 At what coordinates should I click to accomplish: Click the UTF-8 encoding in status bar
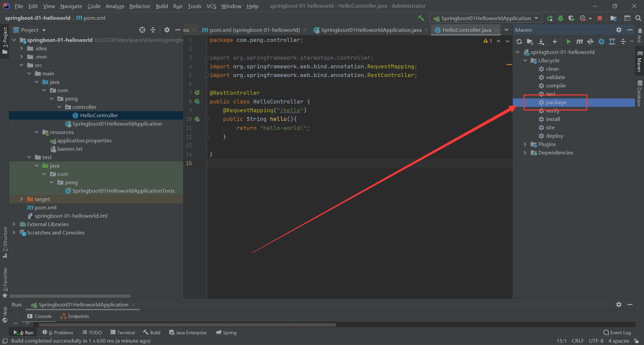(596, 341)
